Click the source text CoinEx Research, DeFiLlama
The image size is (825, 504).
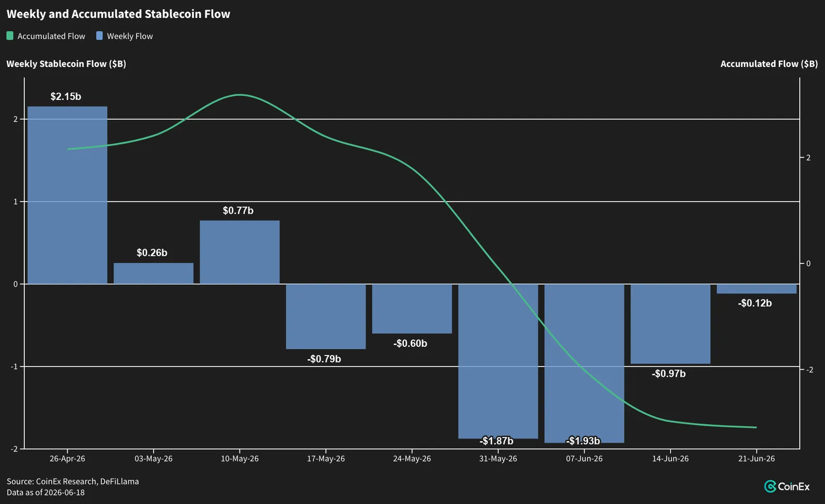[x=87, y=481]
